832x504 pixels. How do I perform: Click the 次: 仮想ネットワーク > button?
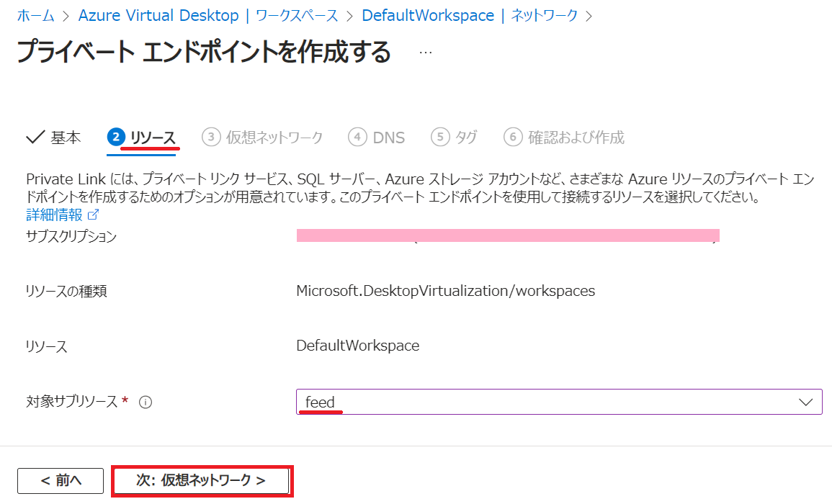(202, 481)
